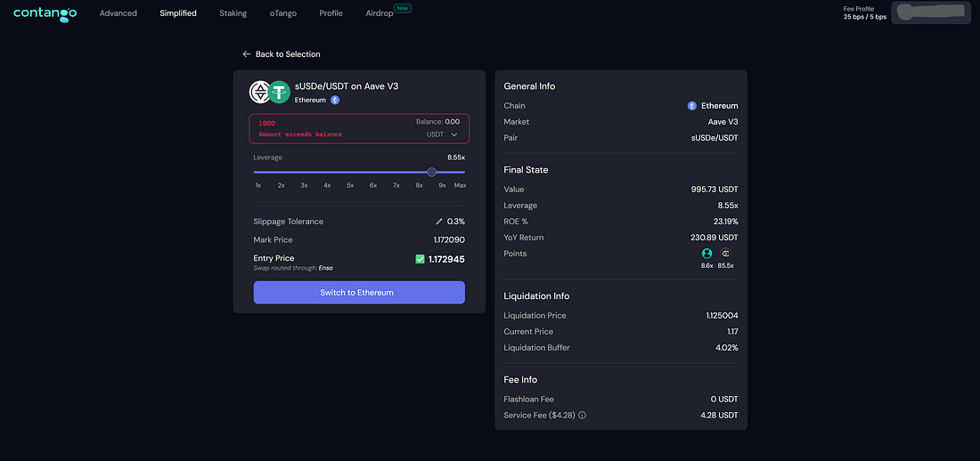Image resolution: width=980 pixels, height=461 pixels.
Task: Open the Profile tab
Action: [331, 13]
